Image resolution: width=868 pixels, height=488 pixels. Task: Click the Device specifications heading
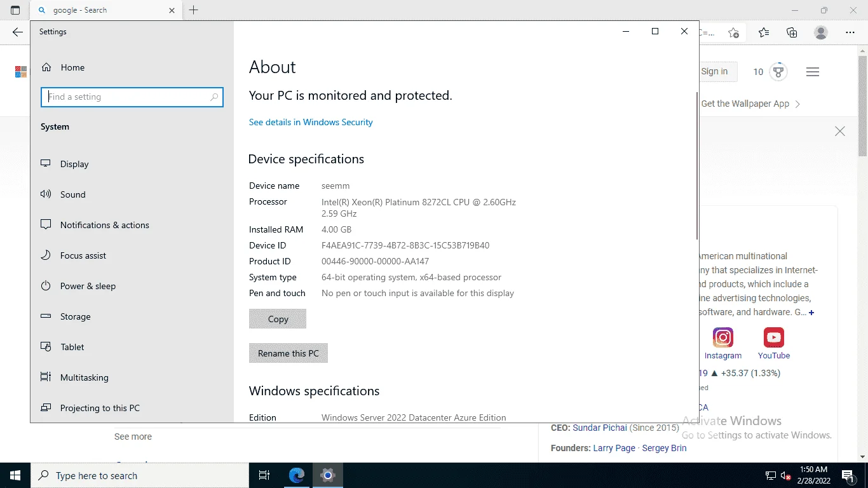[306, 159]
